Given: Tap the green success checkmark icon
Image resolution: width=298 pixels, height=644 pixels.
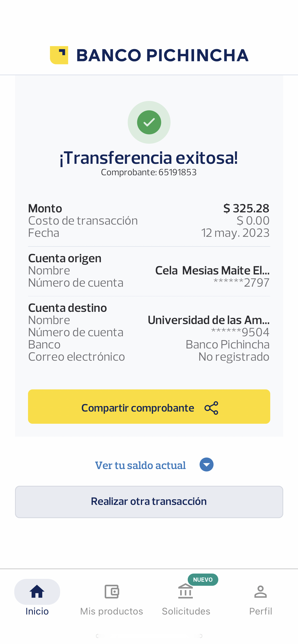Looking at the screenshot, I should (x=149, y=122).
